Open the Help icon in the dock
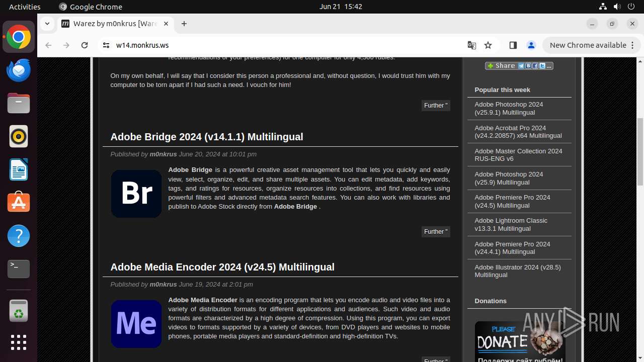The height and width of the screenshot is (362, 644). (x=19, y=236)
